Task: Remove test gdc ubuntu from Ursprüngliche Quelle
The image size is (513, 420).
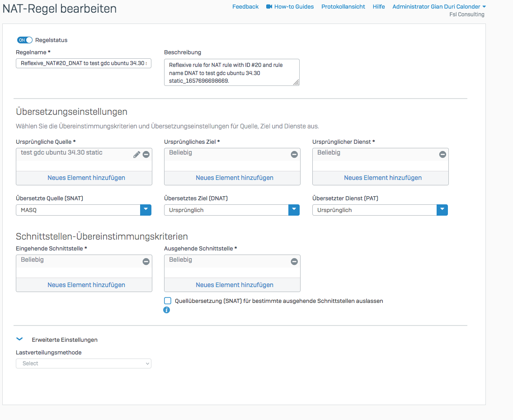Action: click(x=146, y=155)
